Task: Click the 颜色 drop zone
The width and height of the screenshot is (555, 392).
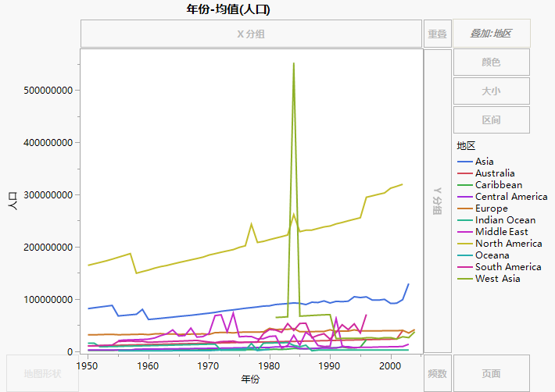Action: tap(491, 62)
